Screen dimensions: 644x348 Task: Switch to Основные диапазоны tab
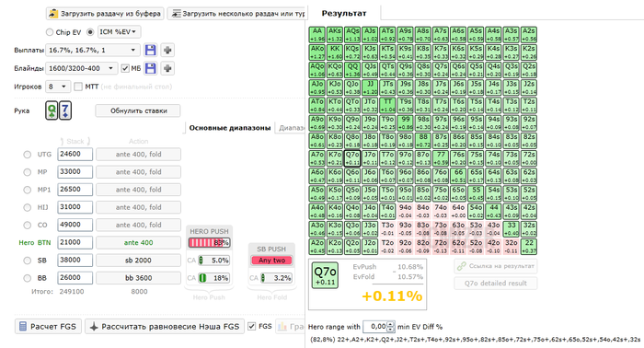click(x=230, y=128)
